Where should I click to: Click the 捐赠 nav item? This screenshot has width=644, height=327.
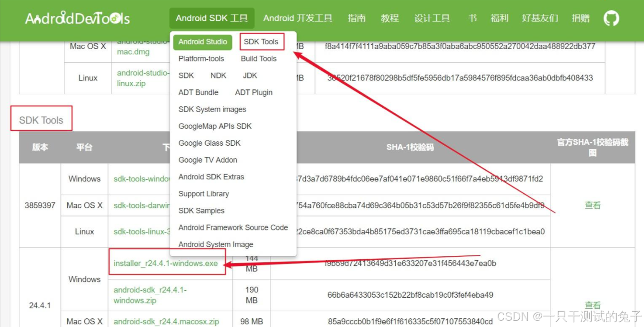pos(581,18)
